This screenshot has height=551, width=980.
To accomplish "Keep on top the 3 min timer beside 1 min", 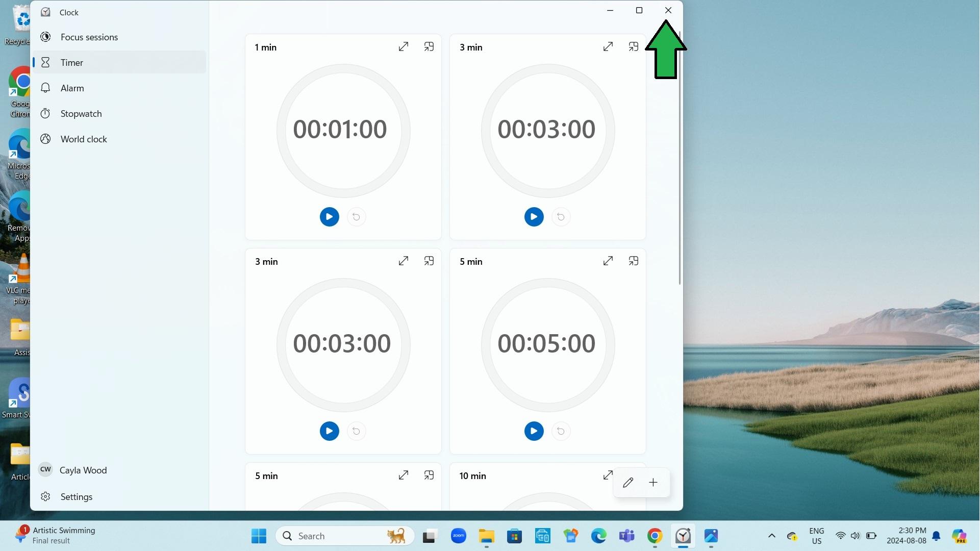I will [634, 47].
